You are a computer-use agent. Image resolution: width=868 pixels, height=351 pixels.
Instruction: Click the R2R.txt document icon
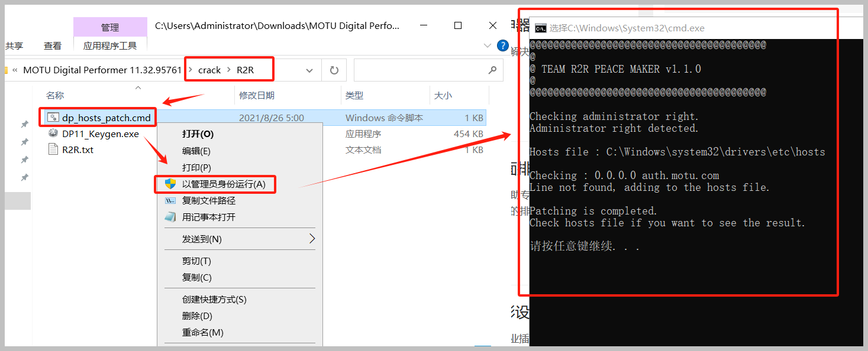click(x=53, y=149)
